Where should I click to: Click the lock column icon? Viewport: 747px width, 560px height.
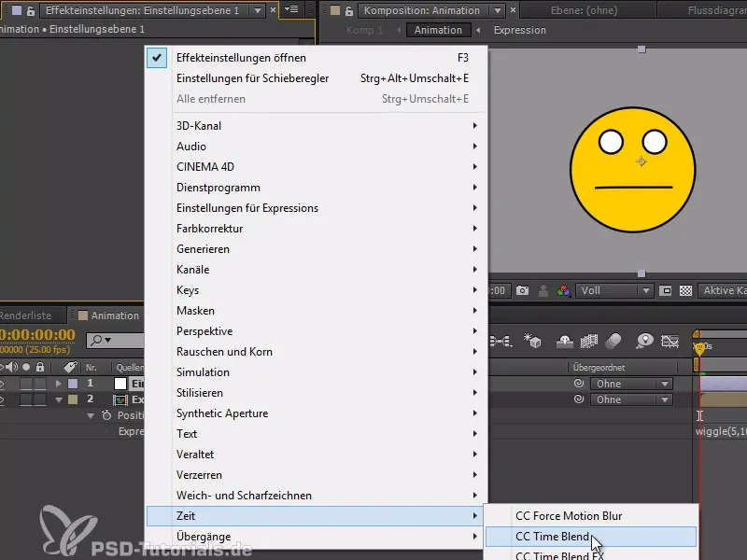tap(40, 367)
